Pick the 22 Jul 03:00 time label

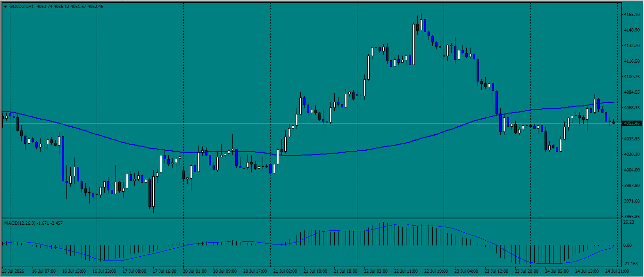376,272
